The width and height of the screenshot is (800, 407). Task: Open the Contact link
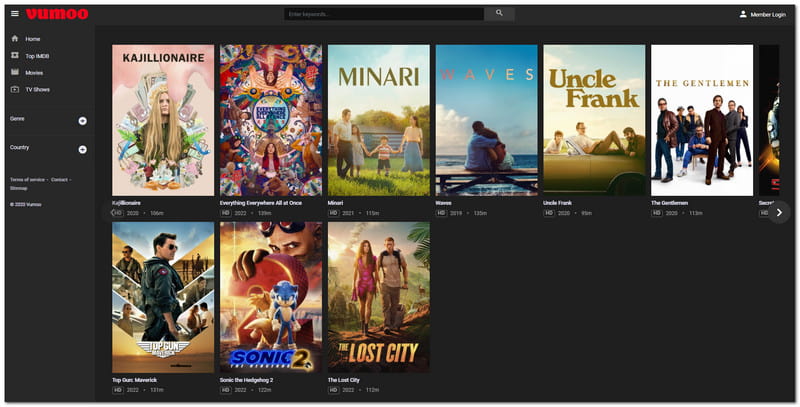tap(59, 180)
